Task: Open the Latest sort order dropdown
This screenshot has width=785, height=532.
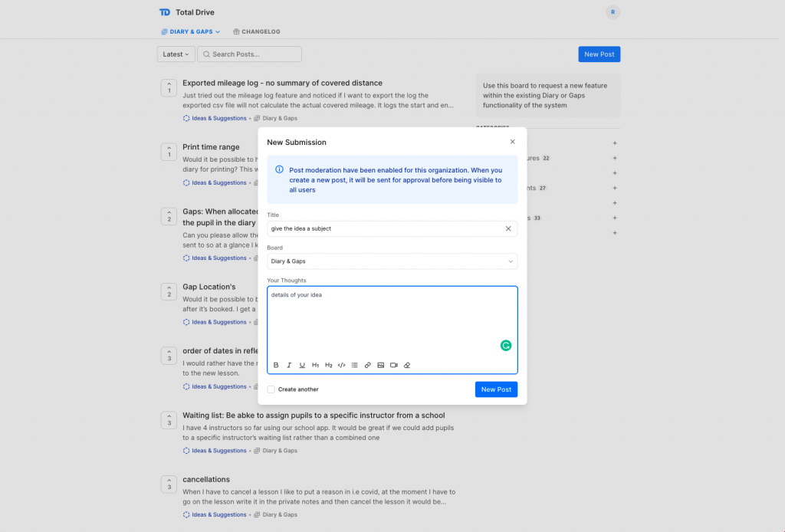Action: coord(176,54)
